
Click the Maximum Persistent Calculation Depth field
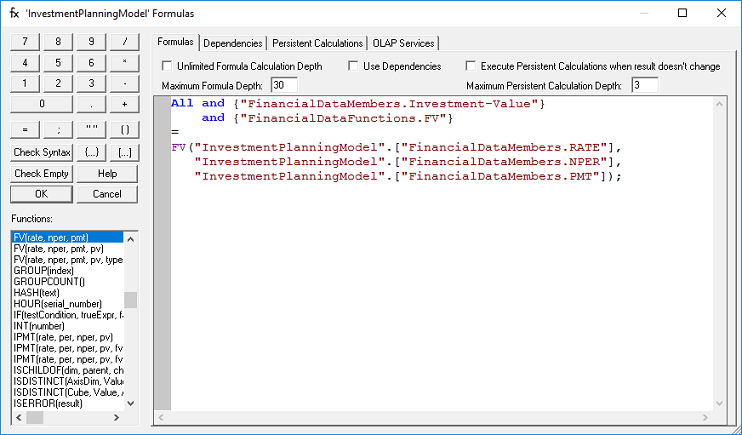[x=645, y=86]
